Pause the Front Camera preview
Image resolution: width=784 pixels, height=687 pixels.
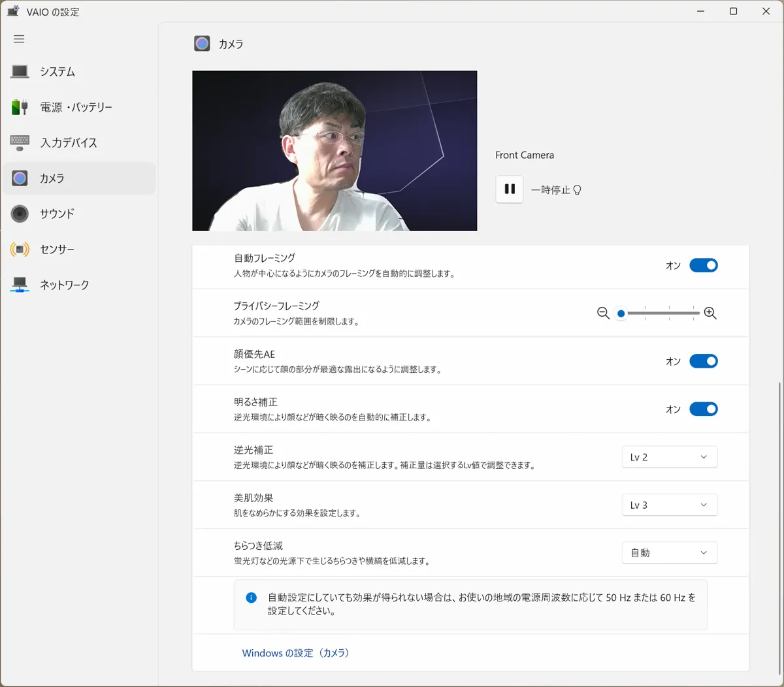click(510, 189)
